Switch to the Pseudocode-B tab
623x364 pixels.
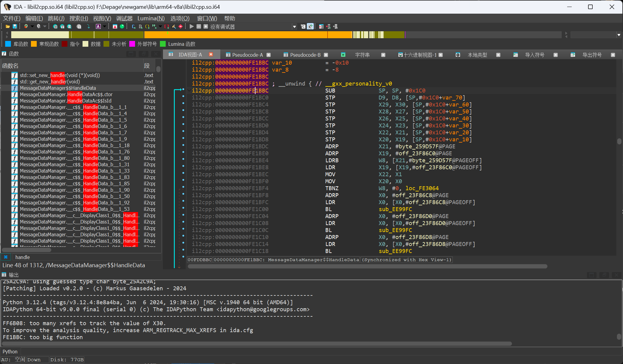[305, 55]
